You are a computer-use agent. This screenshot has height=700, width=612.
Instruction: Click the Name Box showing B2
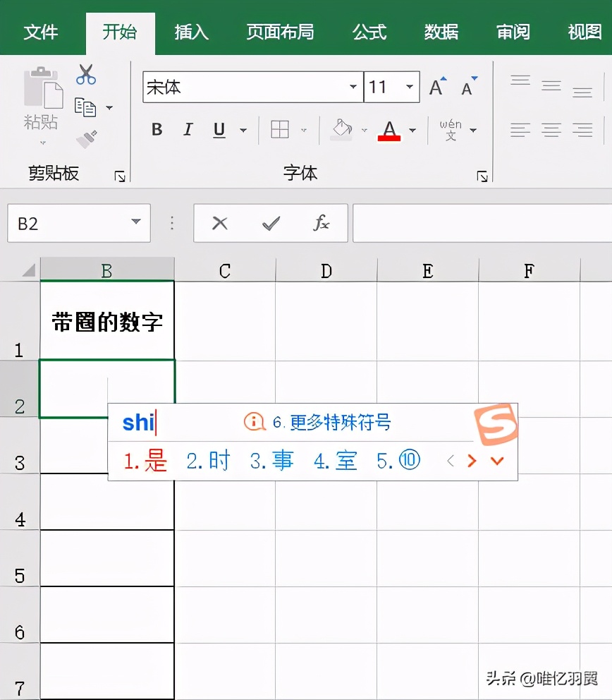(78, 223)
